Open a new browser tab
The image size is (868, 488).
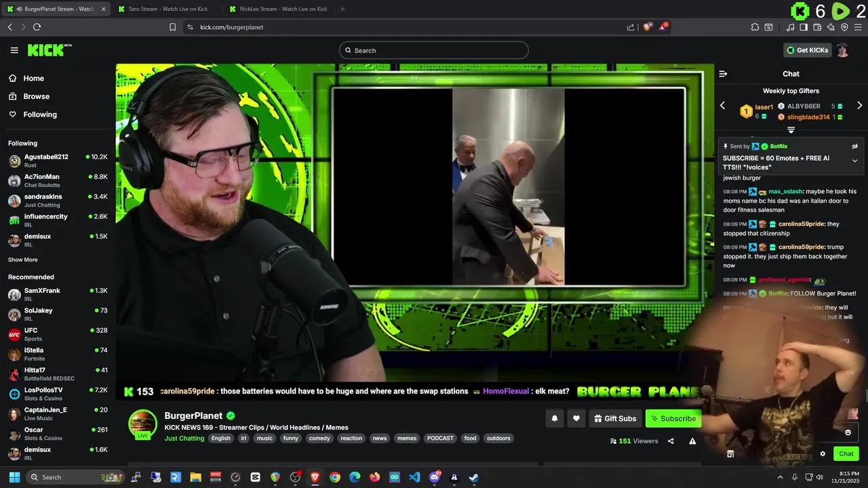(x=342, y=9)
